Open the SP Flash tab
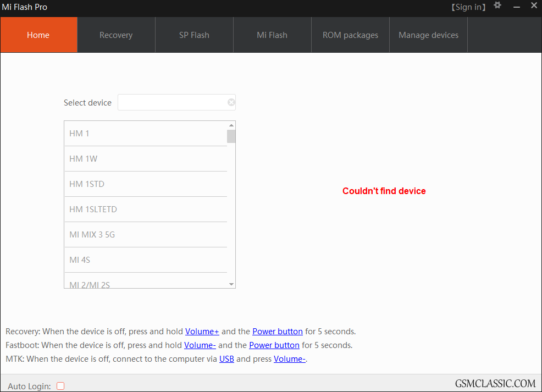542x392 pixels. pyautogui.click(x=194, y=35)
